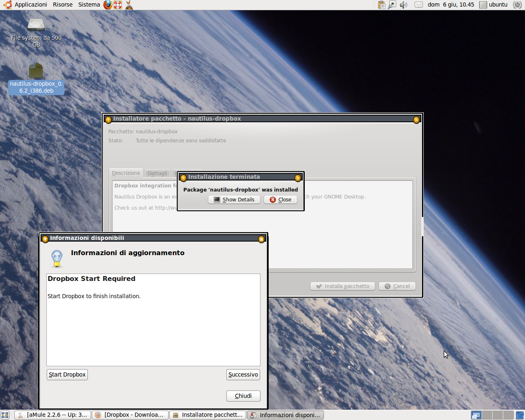Click the Show Details button
Viewport: 525px width, 420px height.
coord(234,200)
